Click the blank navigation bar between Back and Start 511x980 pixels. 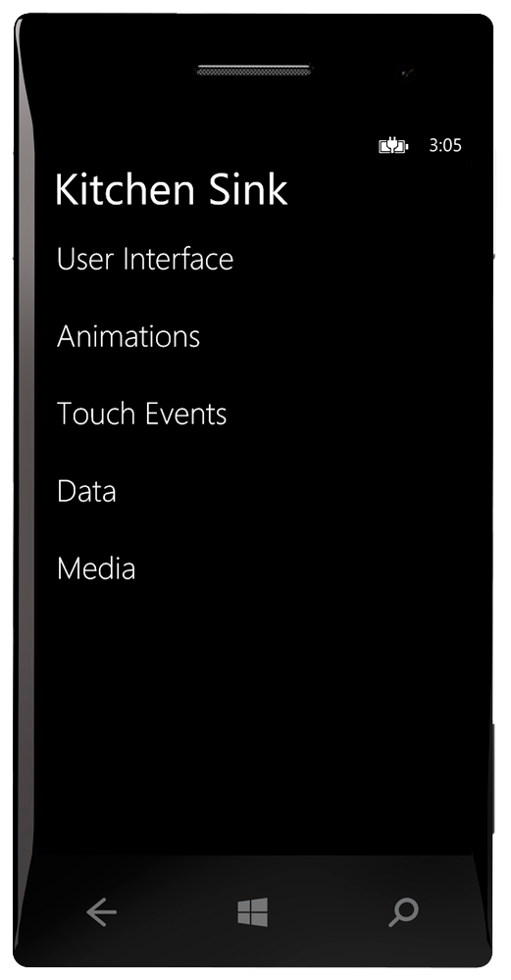[177, 912]
